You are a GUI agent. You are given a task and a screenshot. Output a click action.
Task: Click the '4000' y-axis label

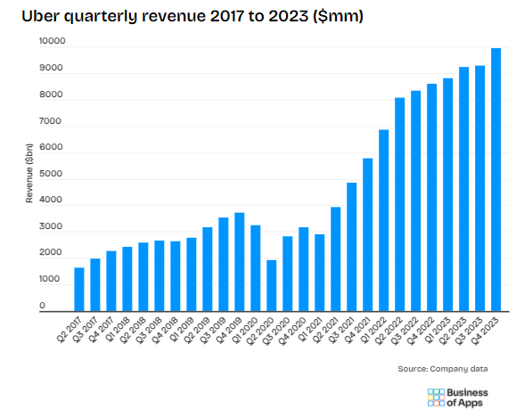click(51, 200)
